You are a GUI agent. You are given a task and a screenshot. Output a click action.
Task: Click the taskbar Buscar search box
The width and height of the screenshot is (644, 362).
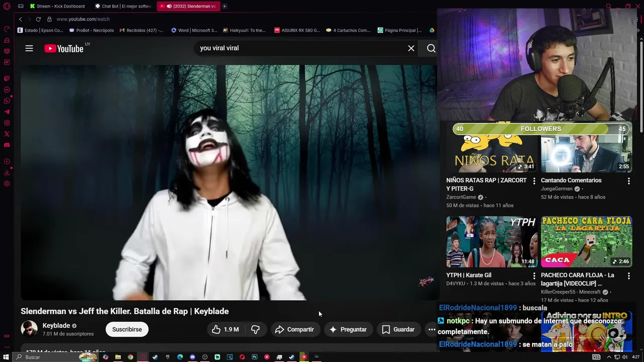[55, 357]
